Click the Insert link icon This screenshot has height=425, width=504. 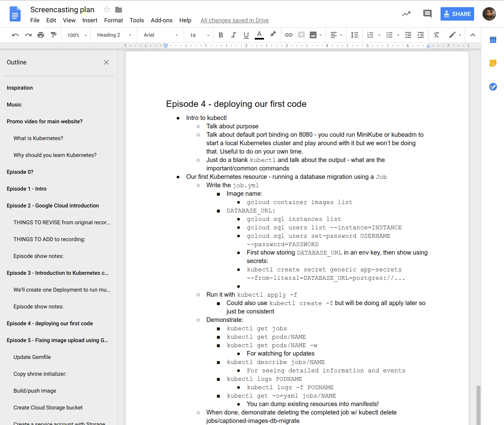pos(289,35)
